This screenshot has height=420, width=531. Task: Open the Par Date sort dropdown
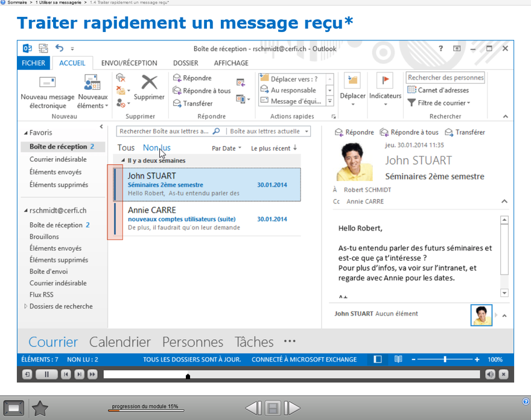[x=226, y=148]
